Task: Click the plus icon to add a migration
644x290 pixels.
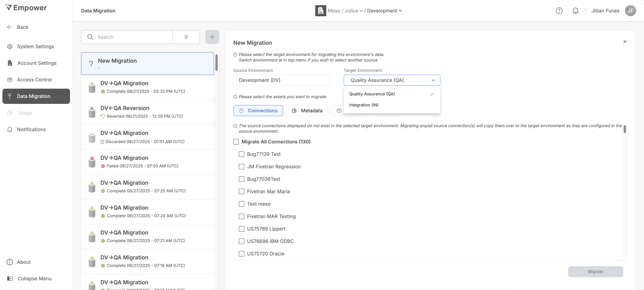Action: [x=212, y=37]
